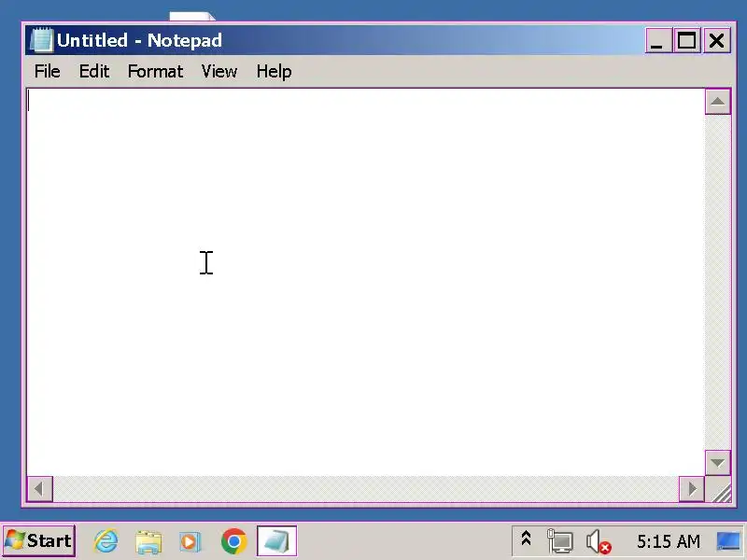Launch Internet Explorer from taskbar
The width and height of the screenshot is (747, 560).
[106, 541]
